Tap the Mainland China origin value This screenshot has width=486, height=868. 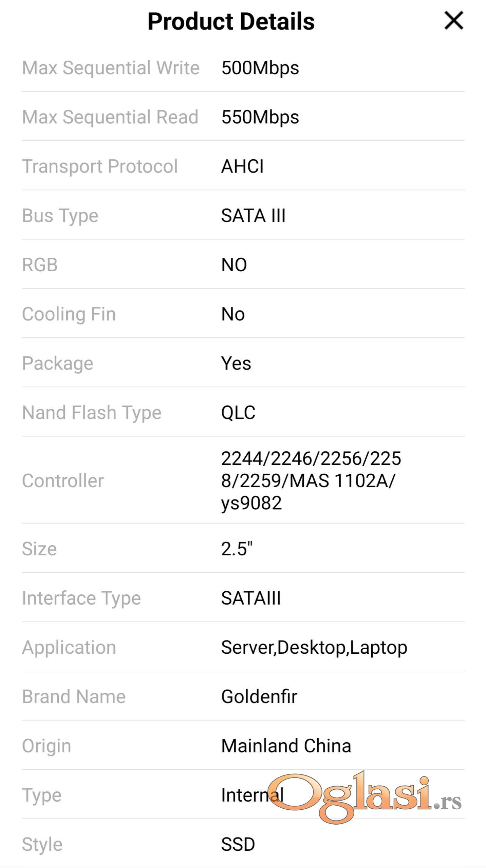pos(286,746)
